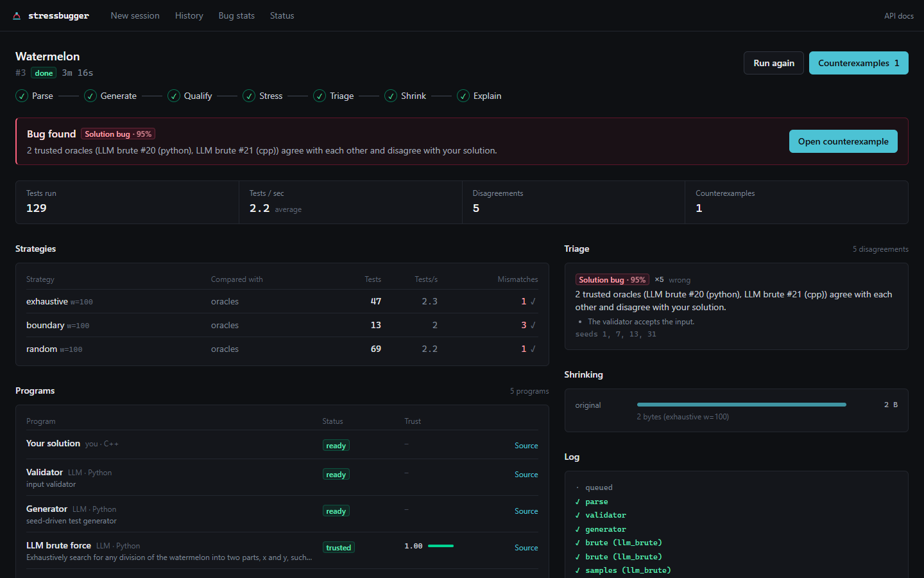Click the Shrink step checkmark icon
The height and width of the screenshot is (578, 924).
click(x=391, y=96)
